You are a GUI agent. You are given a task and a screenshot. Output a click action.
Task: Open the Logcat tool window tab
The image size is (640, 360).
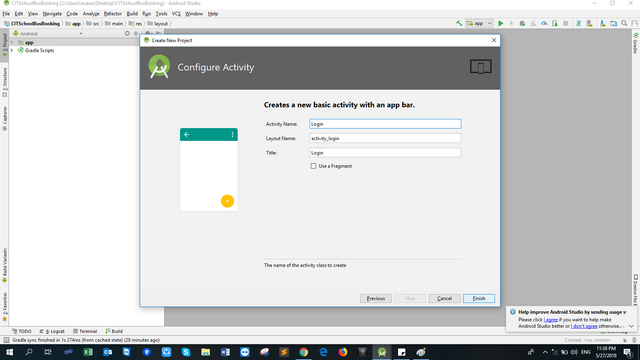tap(52, 331)
